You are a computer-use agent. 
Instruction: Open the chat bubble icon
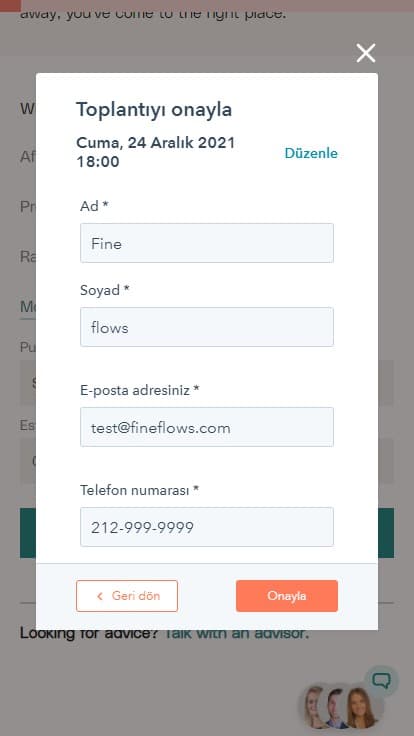pos(382,680)
